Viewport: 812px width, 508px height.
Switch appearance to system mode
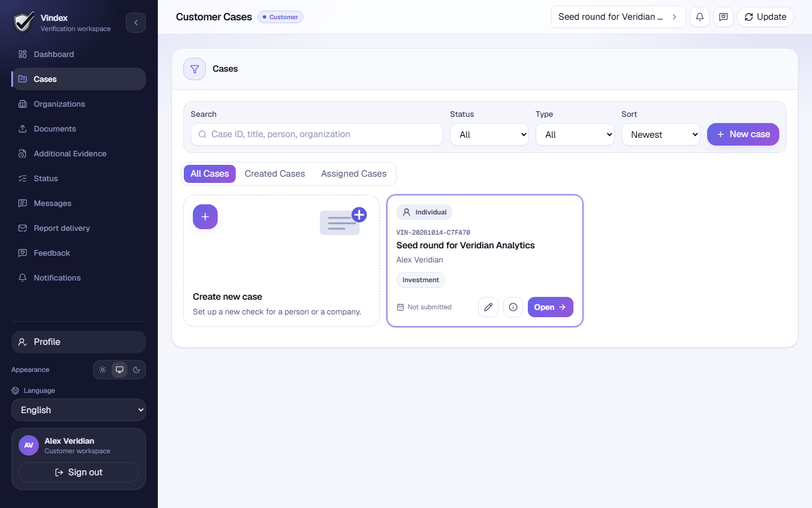coord(120,370)
